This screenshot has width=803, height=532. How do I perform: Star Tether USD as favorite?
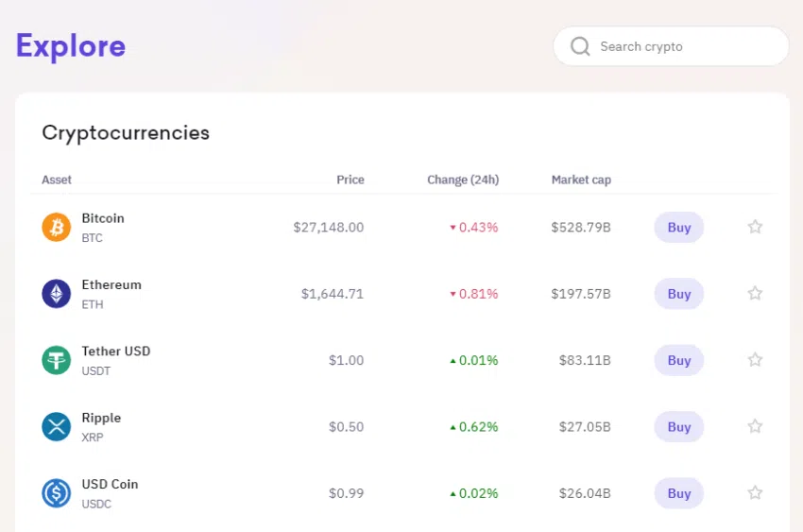click(x=755, y=360)
